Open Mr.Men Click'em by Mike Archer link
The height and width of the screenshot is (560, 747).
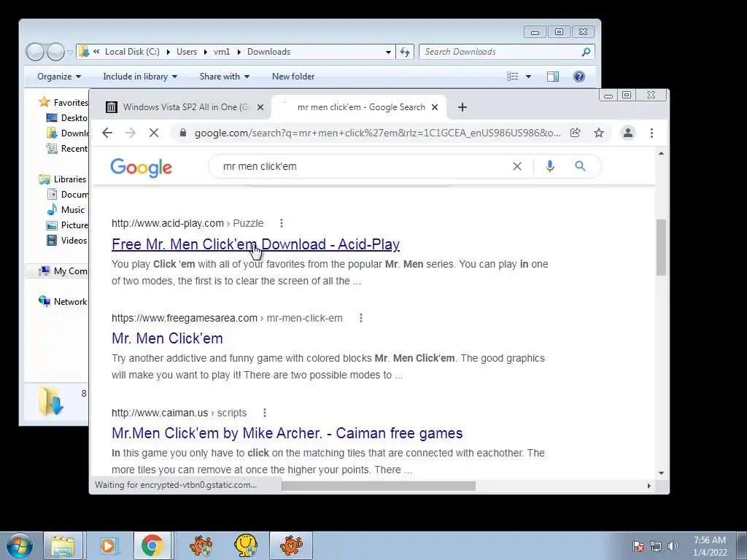coord(287,433)
